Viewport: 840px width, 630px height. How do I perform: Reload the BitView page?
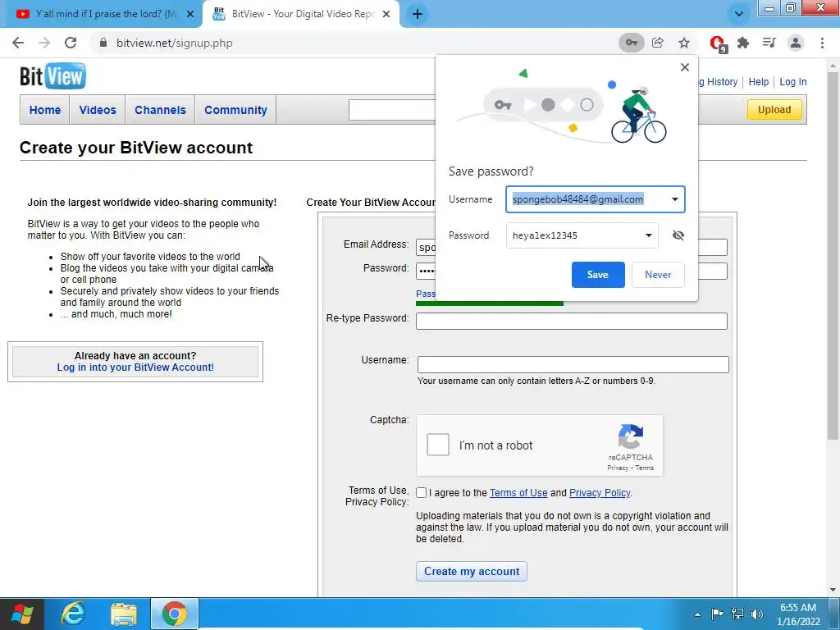71,43
